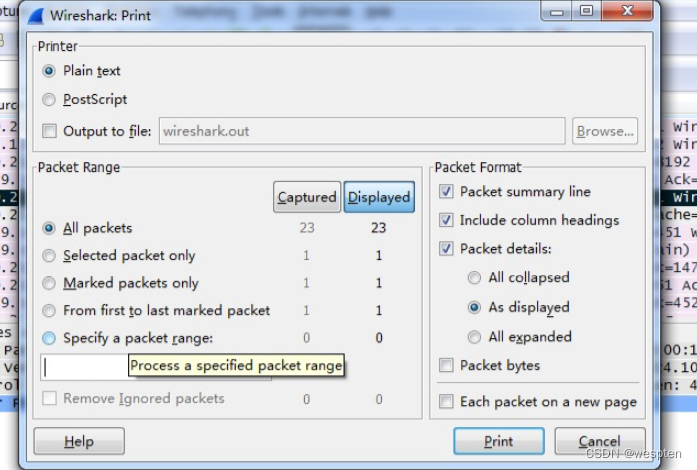This screenshot has height=470, width=697.
Task: Click the Help button
Action: coord(79,441)
